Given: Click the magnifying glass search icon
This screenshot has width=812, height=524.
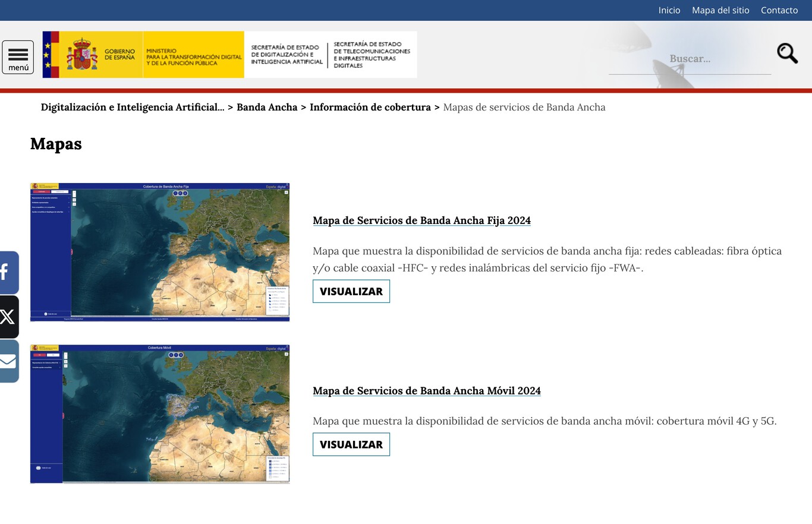Looking at the screenshot, I should click(787, 53).
